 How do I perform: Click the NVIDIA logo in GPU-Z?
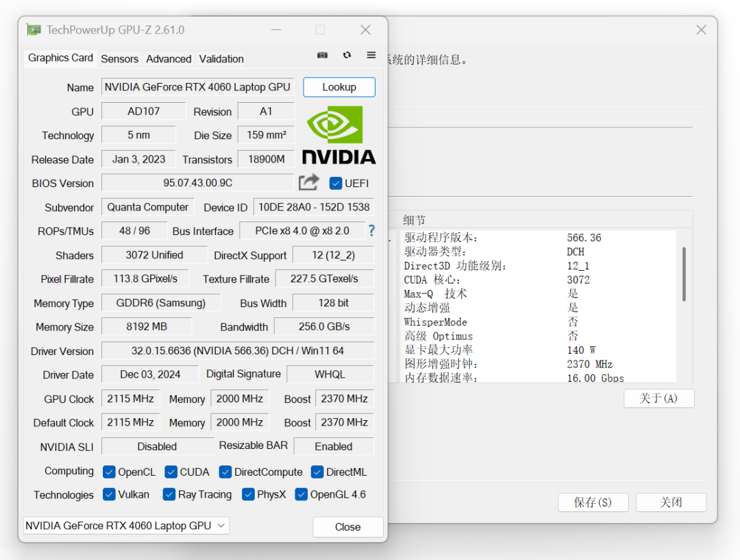click(x=339, y=135)
